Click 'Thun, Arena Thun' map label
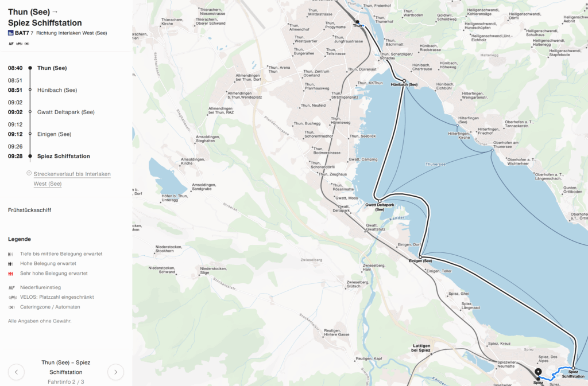Viewport: 588px width, 386px height. pos(280,69)
